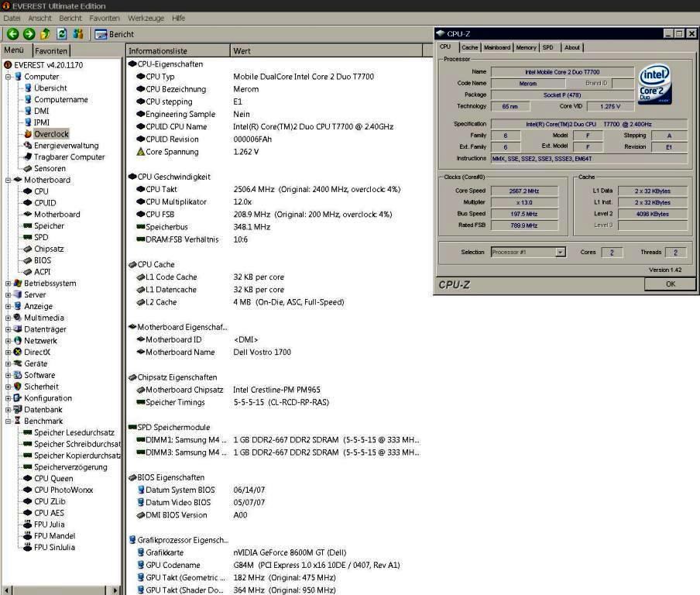Click the Wert column header
This screenshot has height=595, width=700.
(326, 51)
